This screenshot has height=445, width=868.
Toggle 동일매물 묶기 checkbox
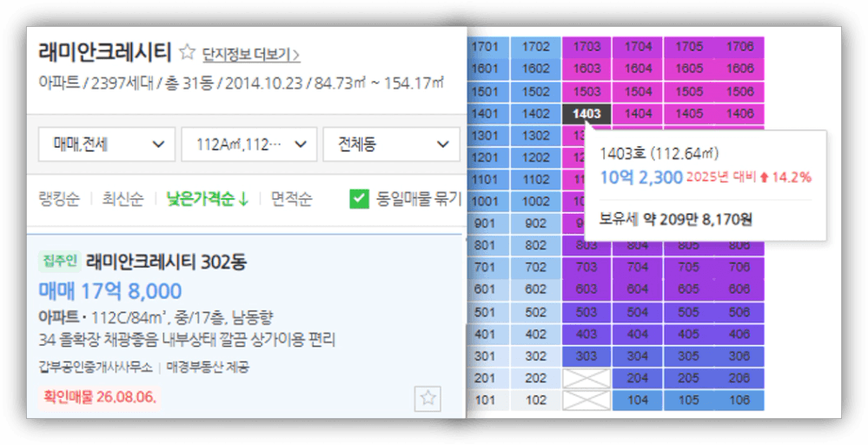359,199
